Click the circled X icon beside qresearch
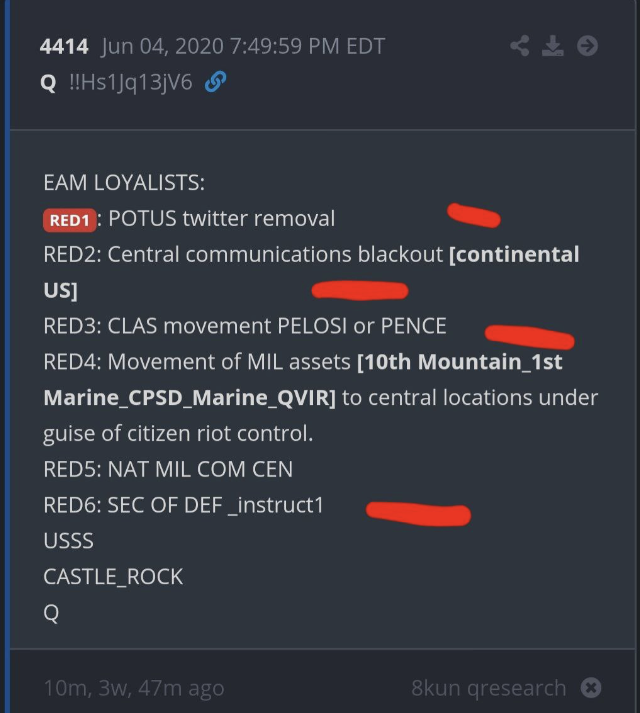Image resolution: width=640 pixels, height=713 pixels. pyautogui.click(x=591, y=688)
